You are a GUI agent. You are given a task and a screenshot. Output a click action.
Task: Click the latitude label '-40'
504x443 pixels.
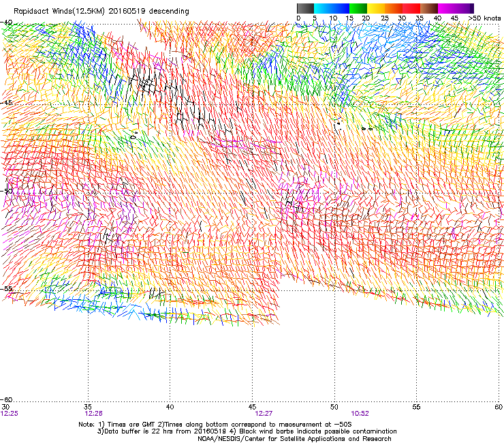click(6, 22)
